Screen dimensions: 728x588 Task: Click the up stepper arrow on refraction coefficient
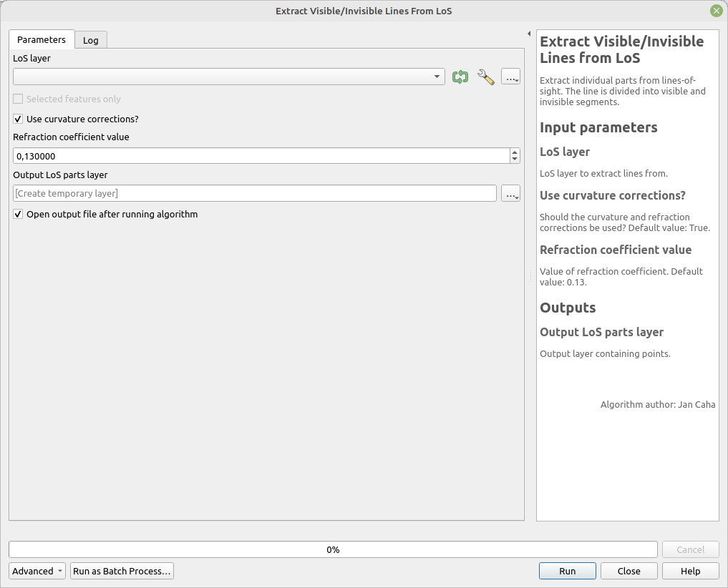click(515, 152)
